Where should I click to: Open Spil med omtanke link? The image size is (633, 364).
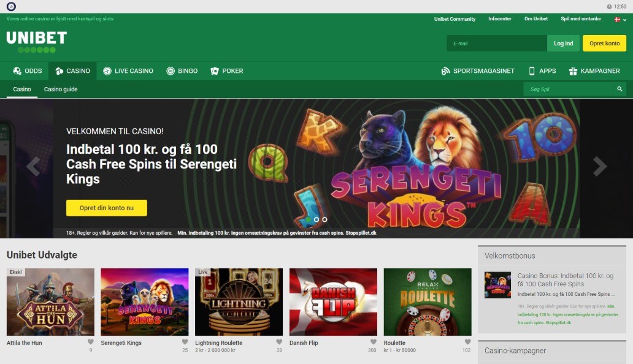580,19
